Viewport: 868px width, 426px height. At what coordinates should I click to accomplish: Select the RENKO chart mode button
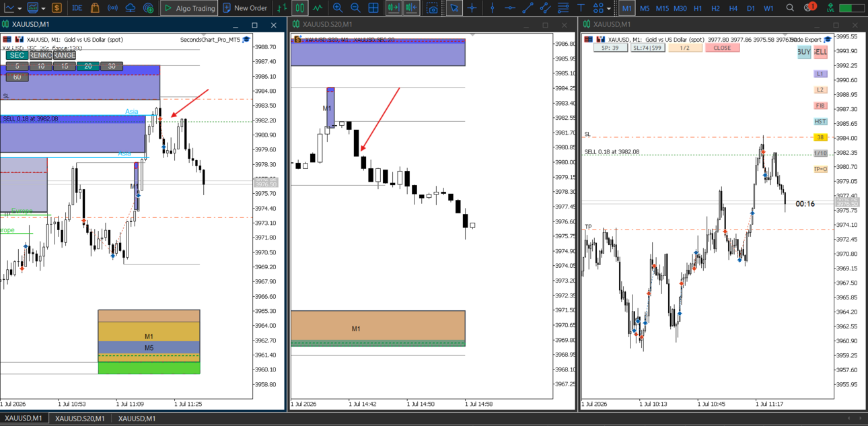(41, 55)
